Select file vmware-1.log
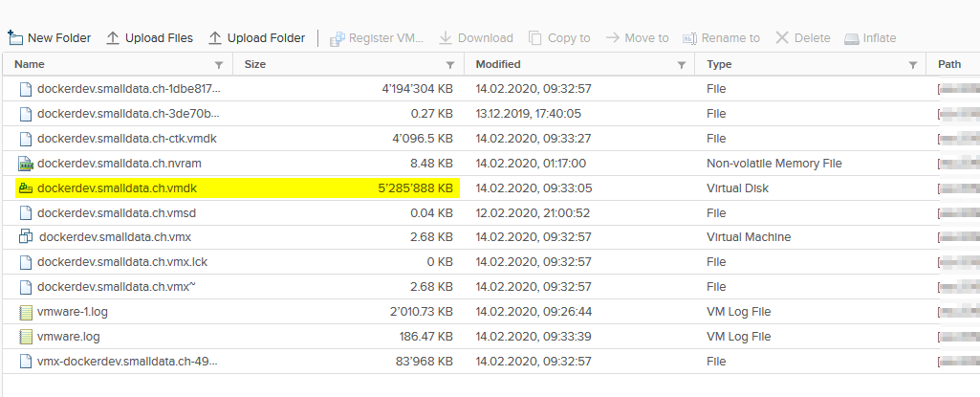Image resolution: width=980 pixels, height=397 pixels. click(73, 312)
